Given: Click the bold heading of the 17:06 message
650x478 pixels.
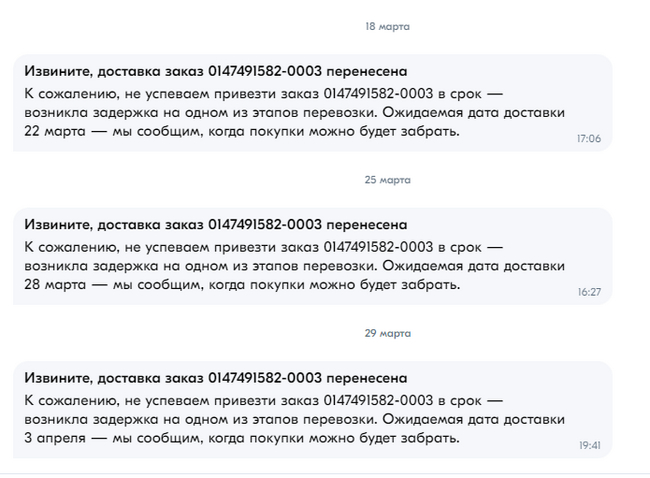Looking at the screenshot, I should point(215,72).
